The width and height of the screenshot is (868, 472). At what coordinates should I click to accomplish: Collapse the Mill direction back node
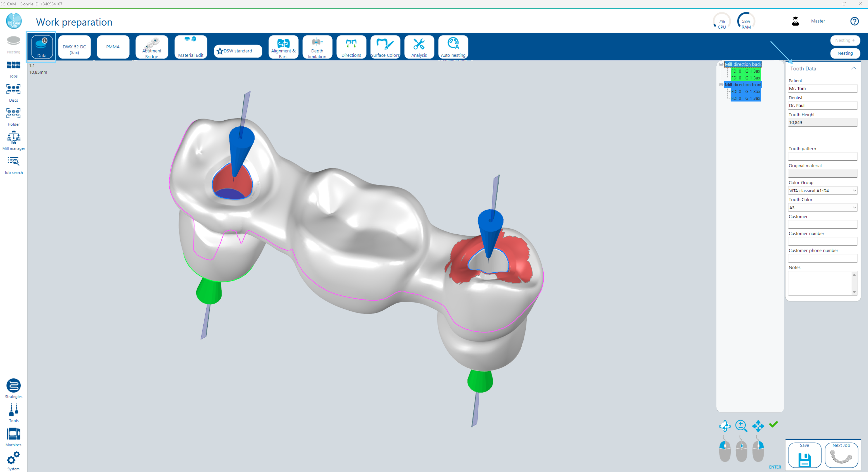click(x=721, y=64)
